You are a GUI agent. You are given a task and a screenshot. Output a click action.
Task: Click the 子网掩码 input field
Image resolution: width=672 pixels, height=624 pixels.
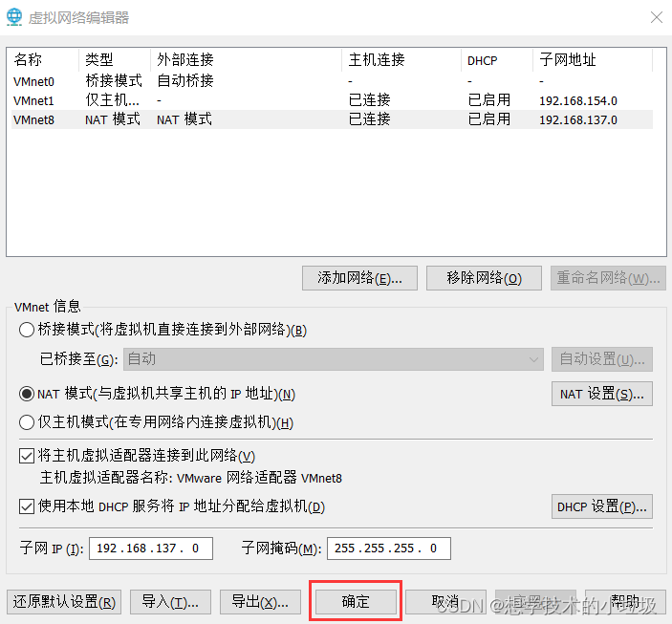(389, 549)
